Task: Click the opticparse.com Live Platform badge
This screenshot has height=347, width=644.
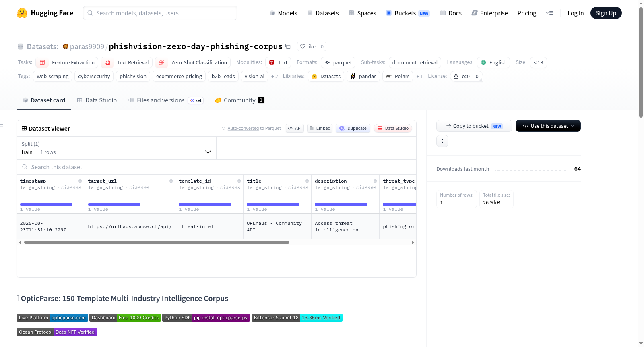Action: point(52,318)
